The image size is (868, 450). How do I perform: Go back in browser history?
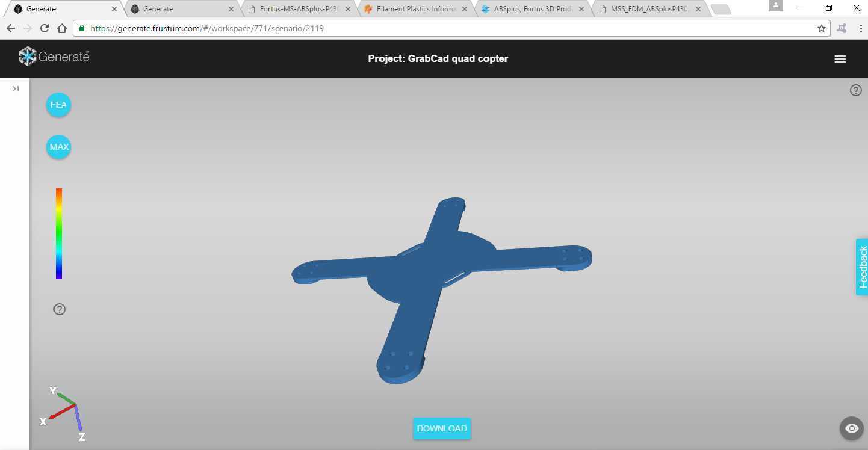pos(11,28)
